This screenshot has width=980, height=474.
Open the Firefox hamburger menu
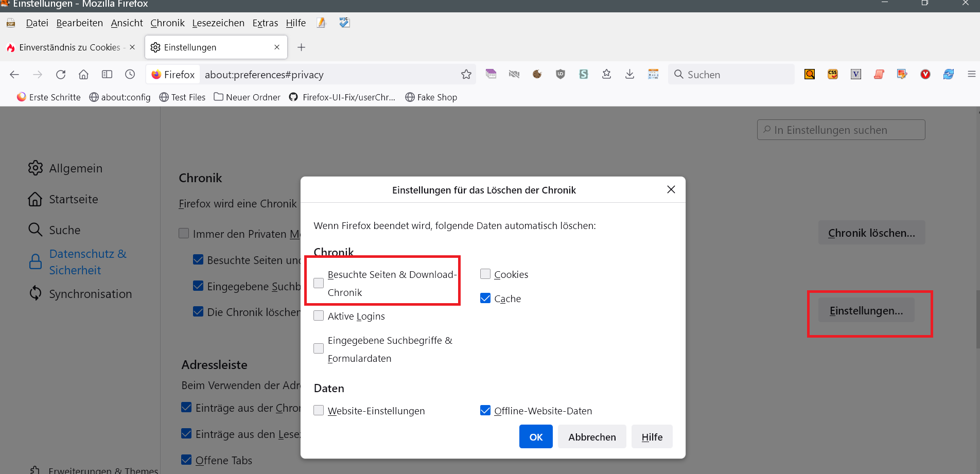pos(971,75)
